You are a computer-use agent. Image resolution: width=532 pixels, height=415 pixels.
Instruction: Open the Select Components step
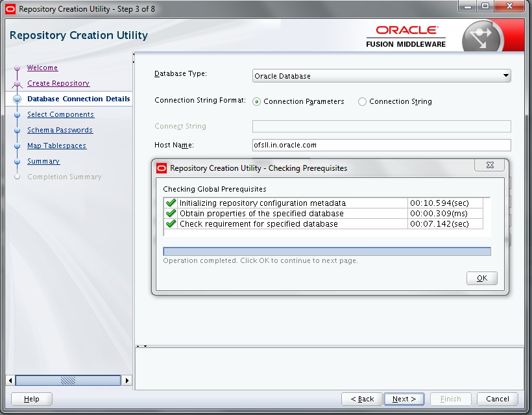[x=61, y=114]
